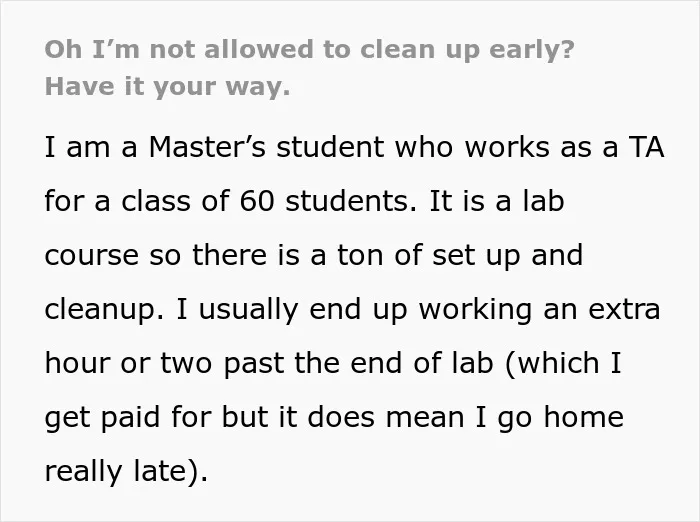Viewport: 700px width, 522px height.
Task: Click the 'Have it your way.' title line
Action: (167, 87)
